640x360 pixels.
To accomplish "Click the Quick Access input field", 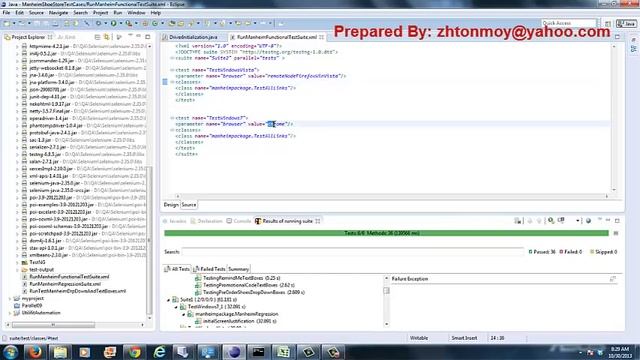I will coord(569,23).
